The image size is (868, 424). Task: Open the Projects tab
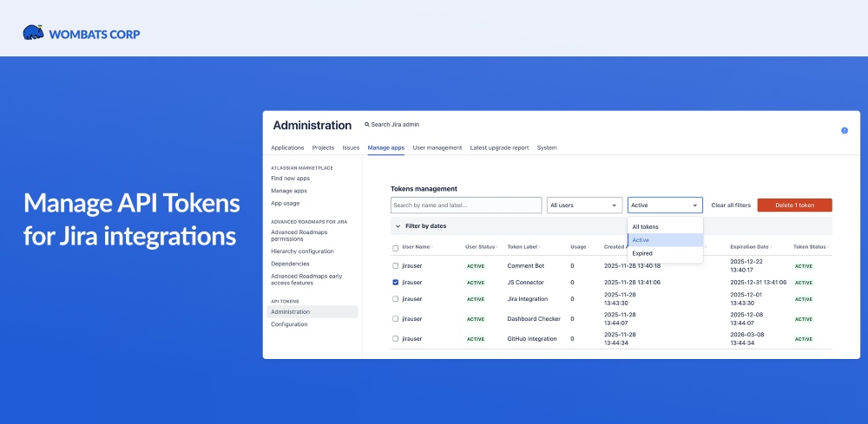323,147
